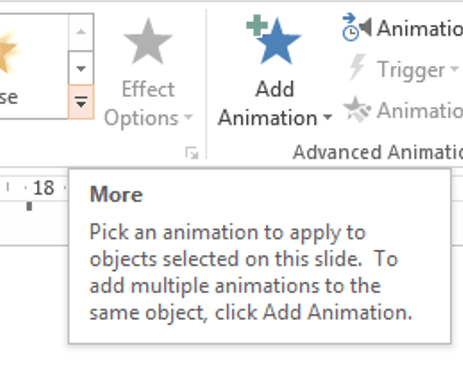Open the Effect Options dropdown arrow
The width and height of the screenshot is (463, 365).
click(x=188, y=117)
